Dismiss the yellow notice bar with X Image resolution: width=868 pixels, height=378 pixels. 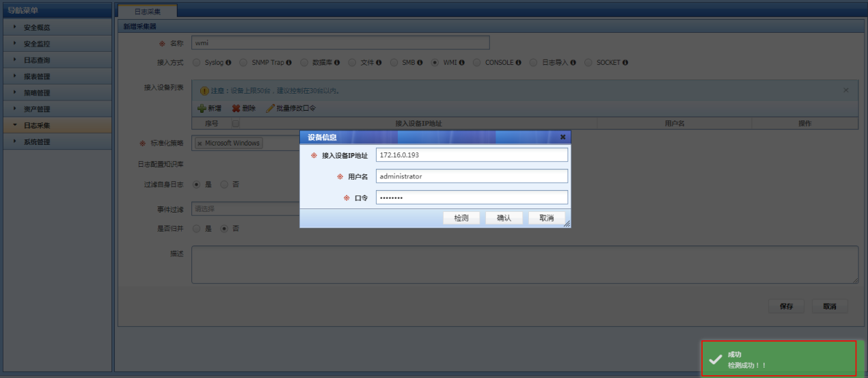(845, 90)
